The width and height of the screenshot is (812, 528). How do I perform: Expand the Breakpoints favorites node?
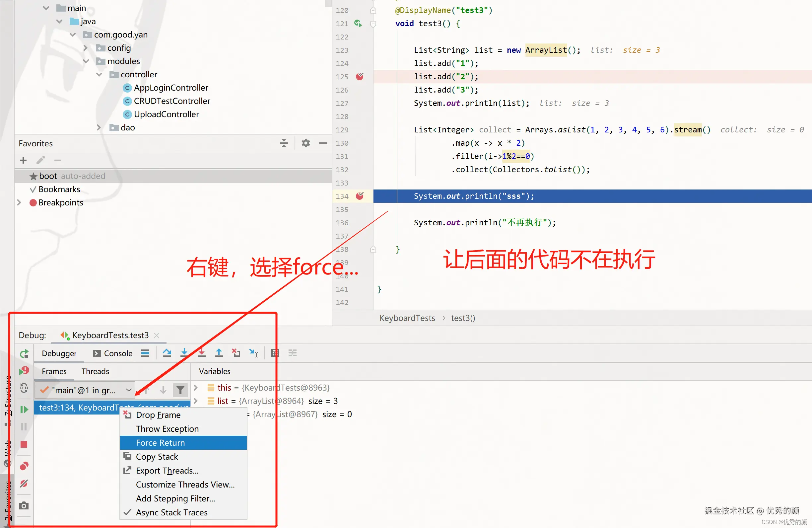point(19,202)
